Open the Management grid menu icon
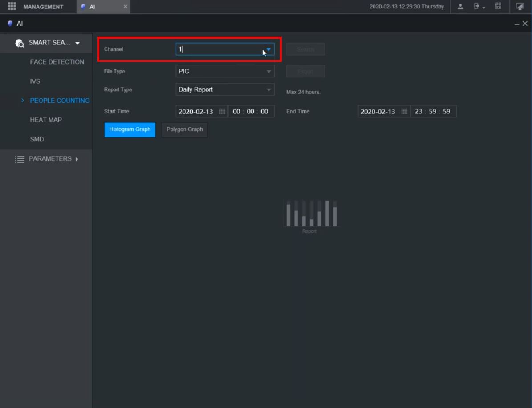The height and width of the screenshot is (408, 532). click(12, 6)
